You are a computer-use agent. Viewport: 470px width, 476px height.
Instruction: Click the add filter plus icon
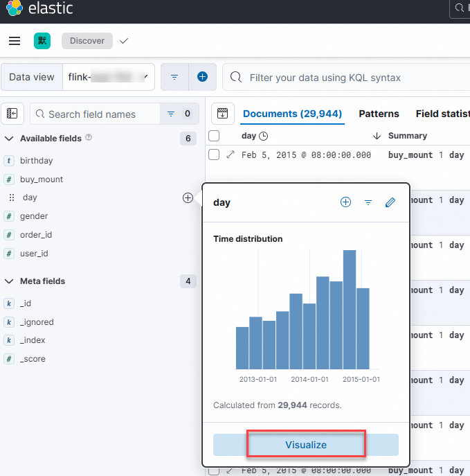click(x=202, y=77)
